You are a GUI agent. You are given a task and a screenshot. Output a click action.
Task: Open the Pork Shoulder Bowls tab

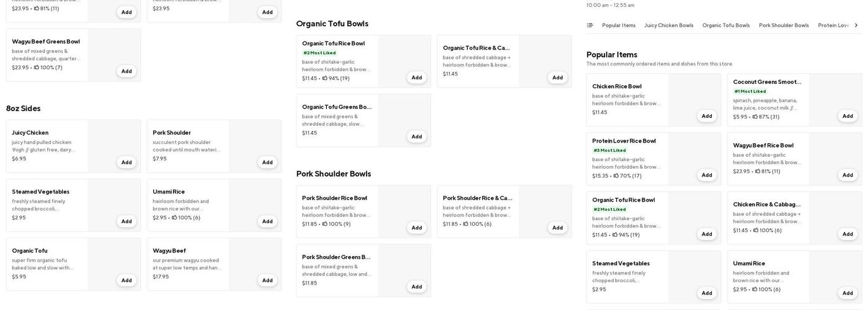coord(784,25)
